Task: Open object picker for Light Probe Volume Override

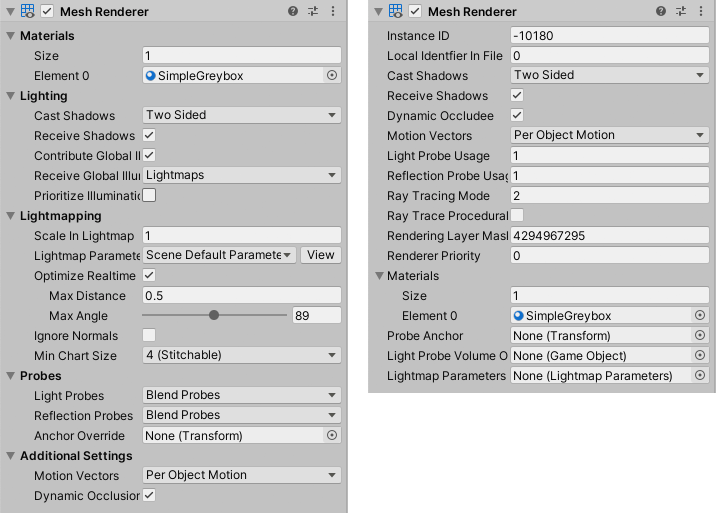Action: tap(700, 356)
